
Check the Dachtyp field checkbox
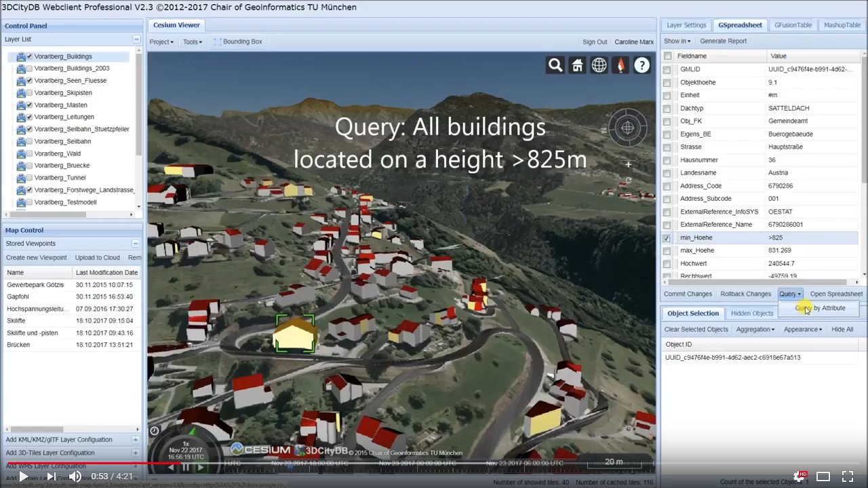(667, 109)
